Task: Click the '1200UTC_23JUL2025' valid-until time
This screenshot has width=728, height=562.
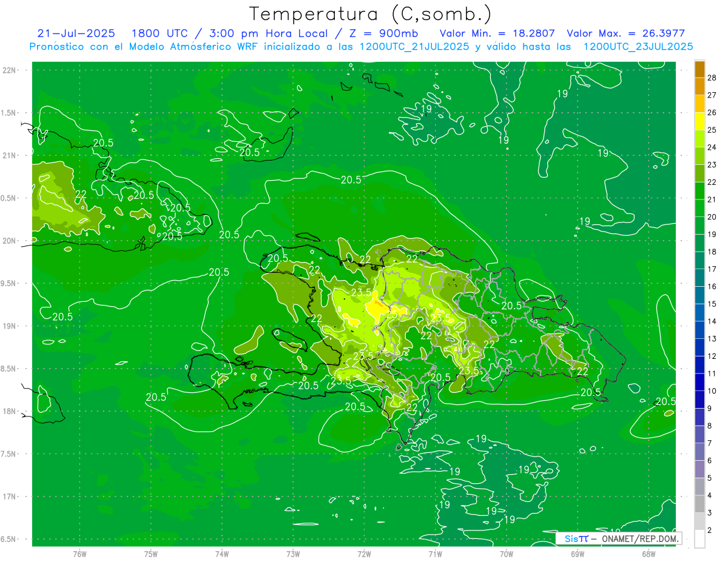Action: point(638,46)
